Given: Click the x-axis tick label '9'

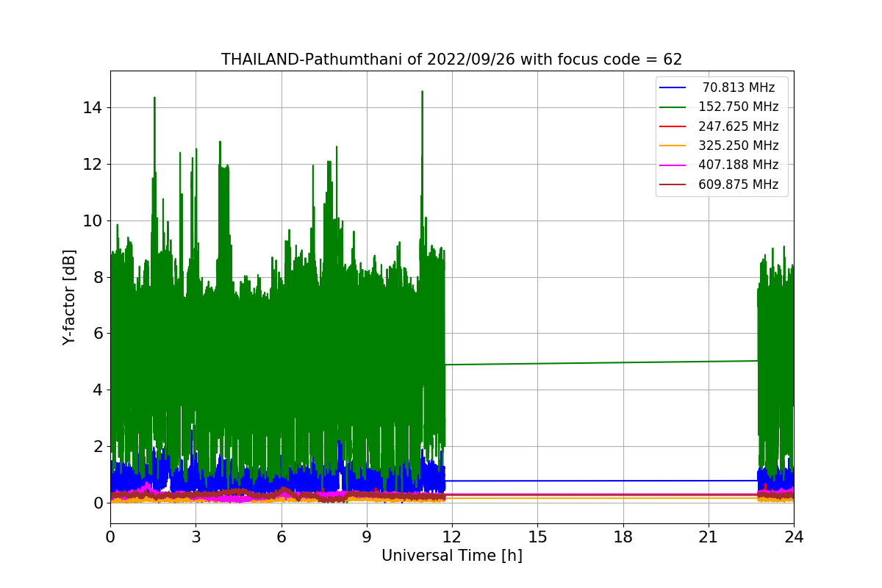Looking at the screenshot, I should coord(367,537).
